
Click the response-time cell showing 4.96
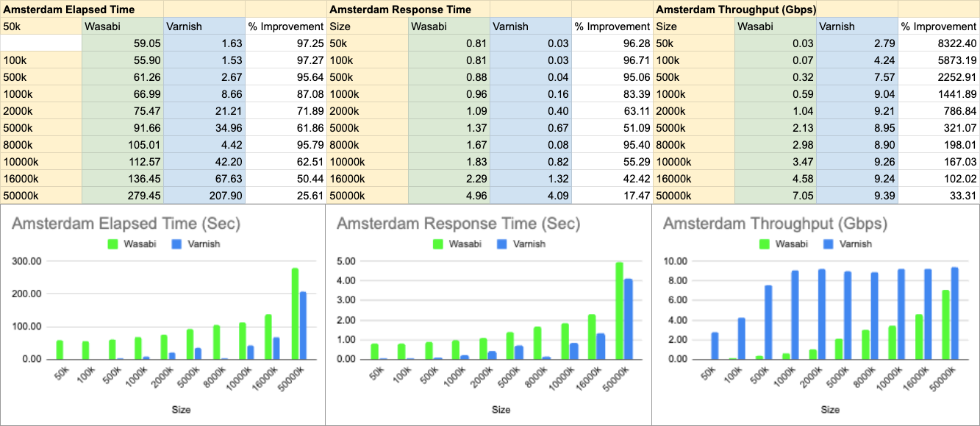point(449,195)
